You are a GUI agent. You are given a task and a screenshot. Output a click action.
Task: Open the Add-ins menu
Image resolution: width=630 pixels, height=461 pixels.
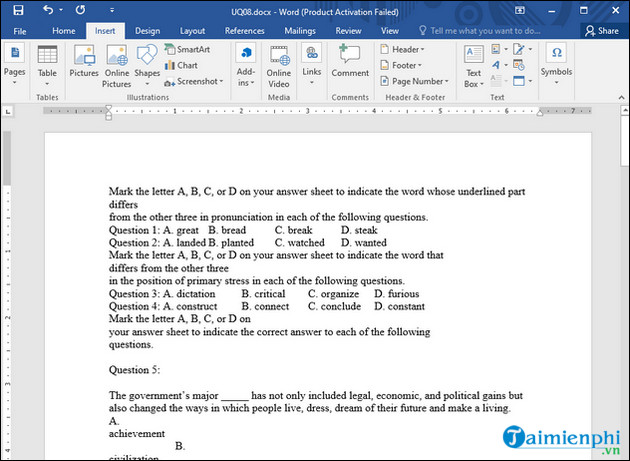245,65
